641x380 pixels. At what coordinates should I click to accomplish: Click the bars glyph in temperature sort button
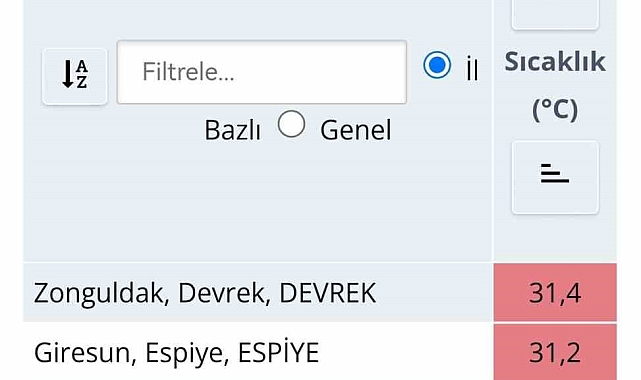[x=555, y=173]
